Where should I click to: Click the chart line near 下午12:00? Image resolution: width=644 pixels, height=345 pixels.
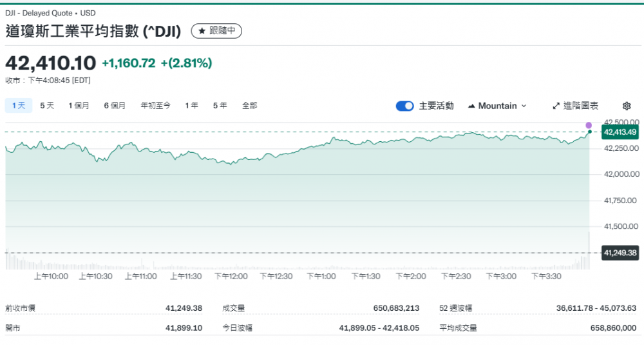(231, 163)
